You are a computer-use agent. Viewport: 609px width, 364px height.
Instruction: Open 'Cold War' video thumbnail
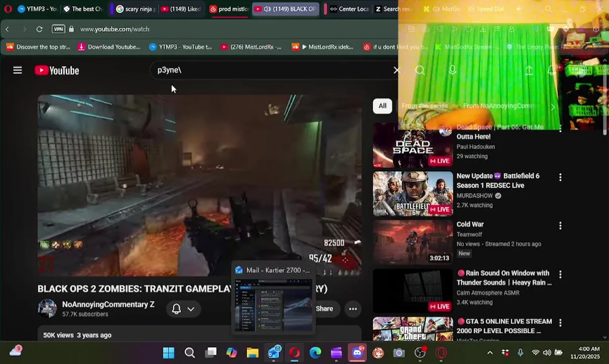click(413, 242)
